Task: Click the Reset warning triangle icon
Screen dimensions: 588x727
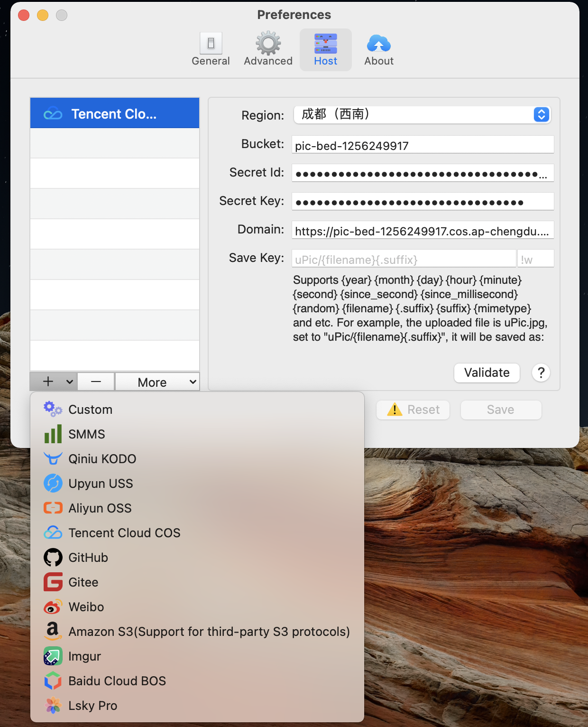Action: (395, 410)
